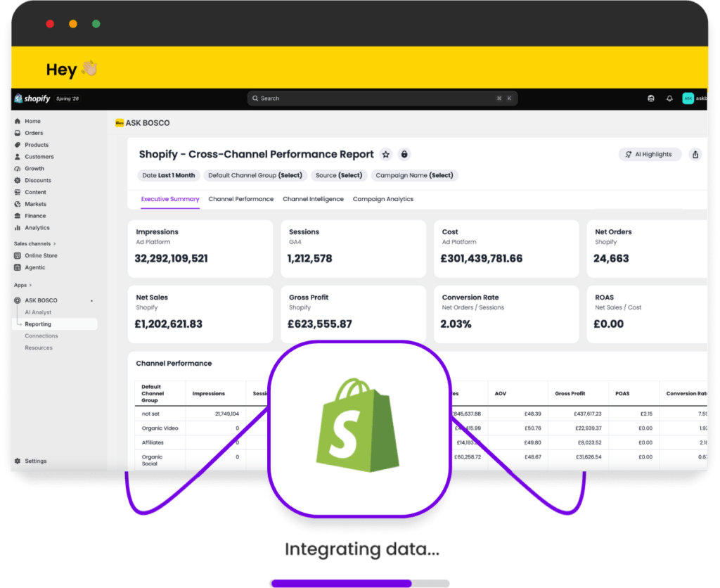Click the 'Organic Video' table row label
Screen dimensions: 720x588
tap(160, 428)
